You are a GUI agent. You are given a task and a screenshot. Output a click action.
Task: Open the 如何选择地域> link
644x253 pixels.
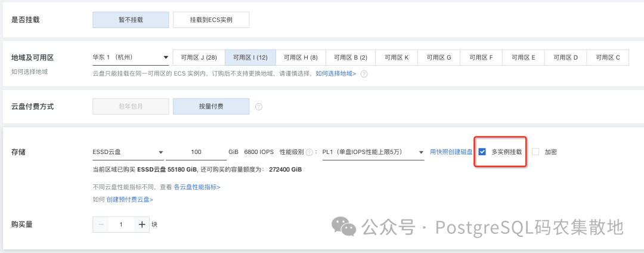tap(336, 74)
